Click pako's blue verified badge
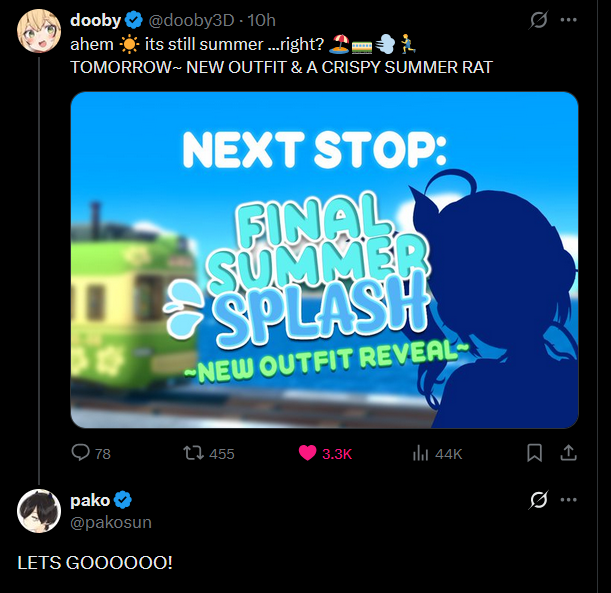 click(x=123, y=500)
